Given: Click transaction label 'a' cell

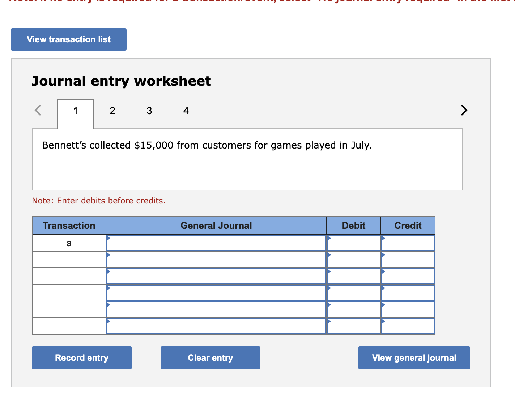Looking at the screenshot, I should click(x=69, y=243).
